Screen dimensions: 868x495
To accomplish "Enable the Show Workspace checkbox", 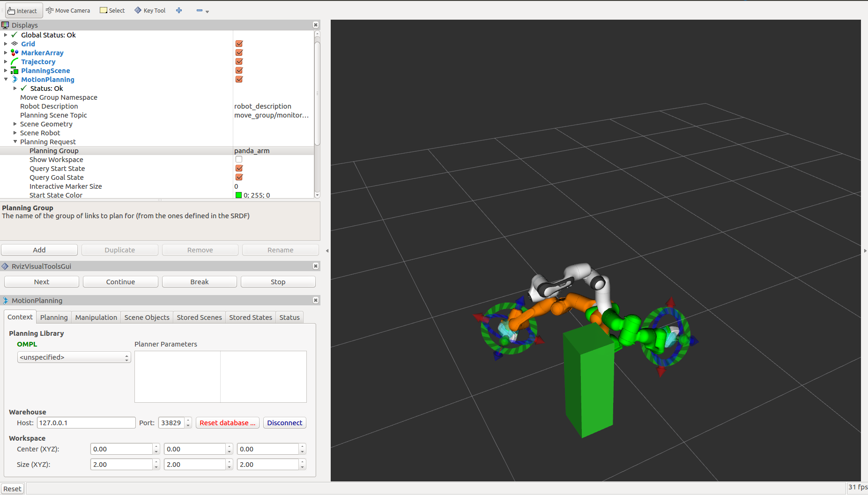I will (x=239, y=159).
